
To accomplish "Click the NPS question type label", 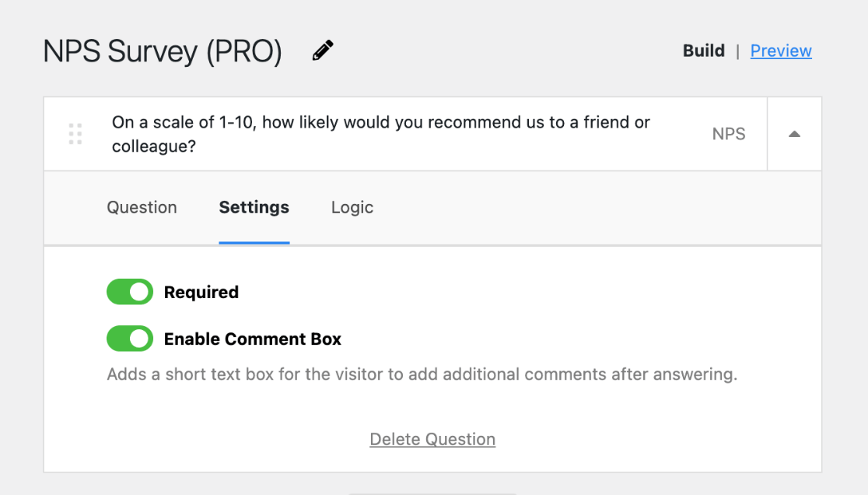I will tap(729, 134).
